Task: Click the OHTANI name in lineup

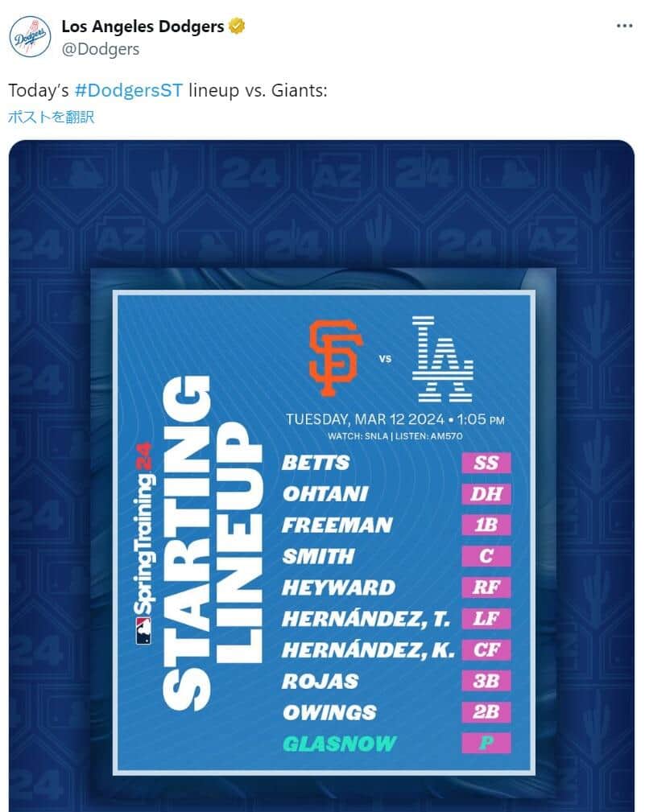Action: [x=325, y=493]
